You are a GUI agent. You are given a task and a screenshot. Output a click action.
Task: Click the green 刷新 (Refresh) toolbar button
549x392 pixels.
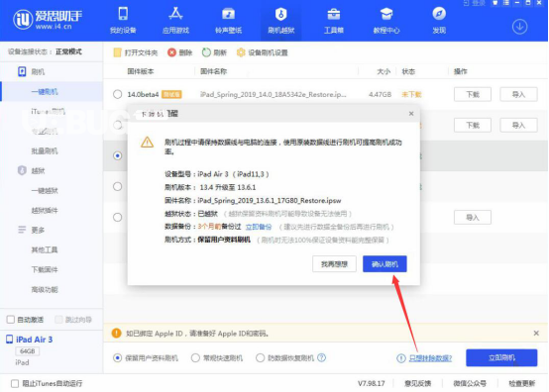tap(214, 52)
